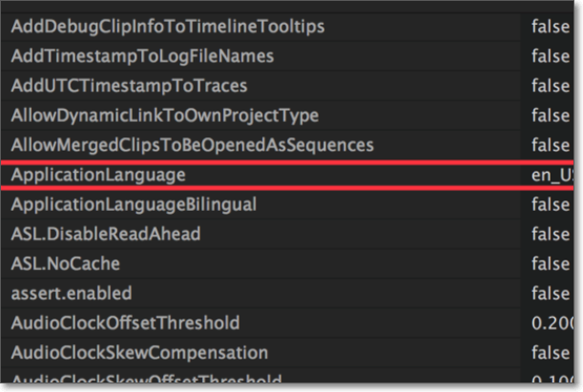Screen dimensions: 583x392
Task: Click the ASL.NoCache property name
Action: pyautogui.click(x=65, y=263)
